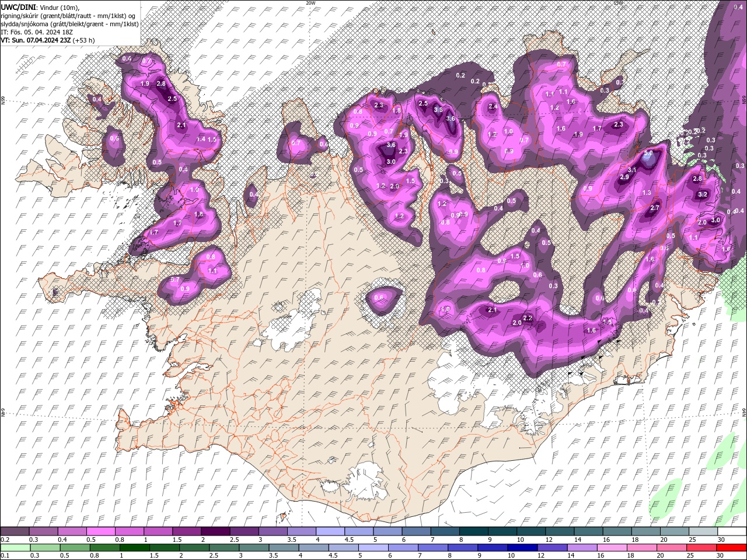Viewport: 747px width, 560px height.
Task: Click the '0.1' label on the green rain scale
Action: [x=5, y=555]
